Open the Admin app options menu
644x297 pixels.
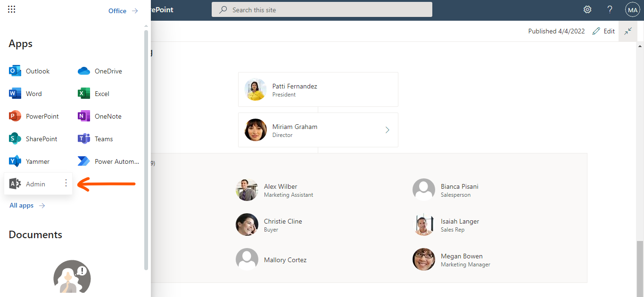(66, 183)
